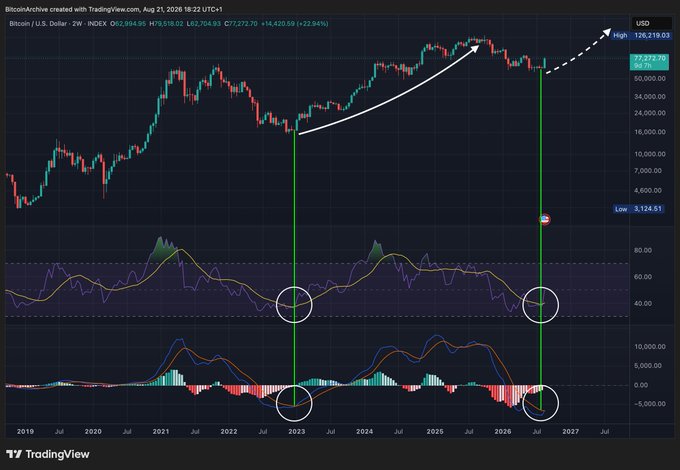Click the change value +14,420.59 (+22.94%)

pos(294,23)
